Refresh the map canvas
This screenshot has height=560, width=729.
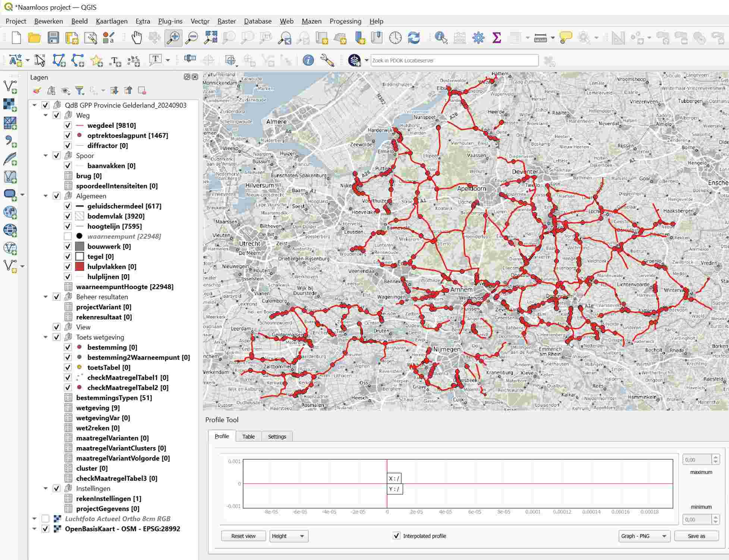[413, 38]
